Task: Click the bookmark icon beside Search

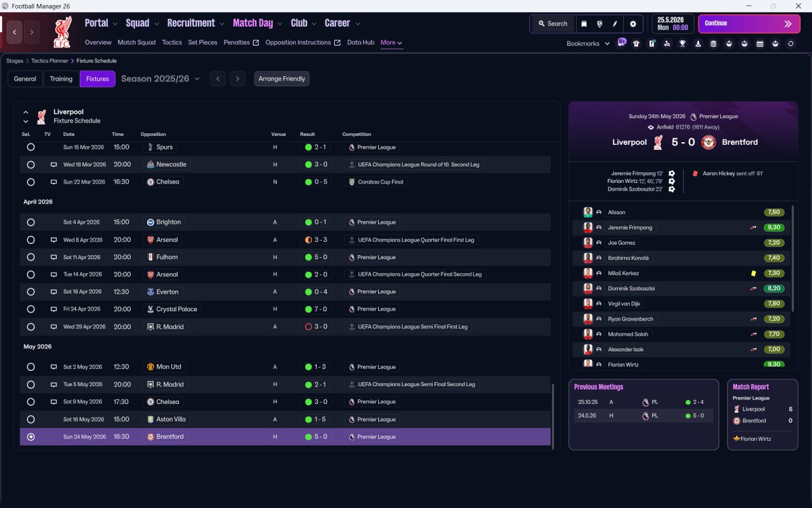Action: coord(584,23)
